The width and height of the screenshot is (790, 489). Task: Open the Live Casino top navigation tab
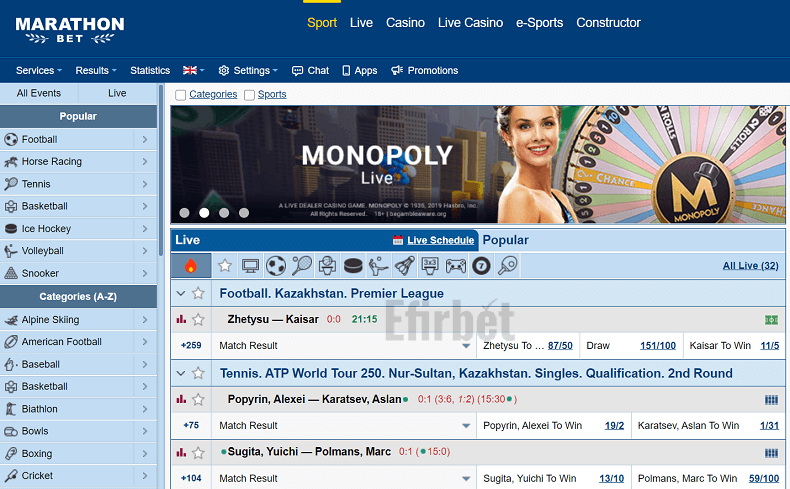click(x=470, y=23)
